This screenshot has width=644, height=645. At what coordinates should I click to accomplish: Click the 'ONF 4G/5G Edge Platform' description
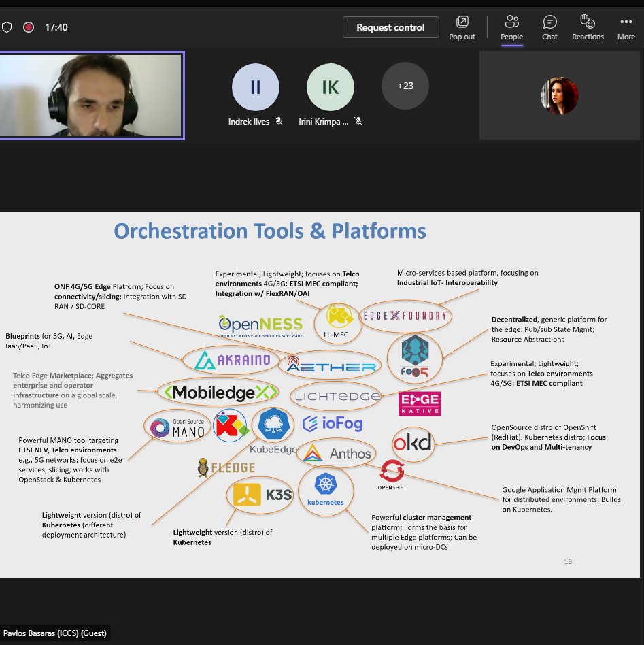(x=122, y=297)
